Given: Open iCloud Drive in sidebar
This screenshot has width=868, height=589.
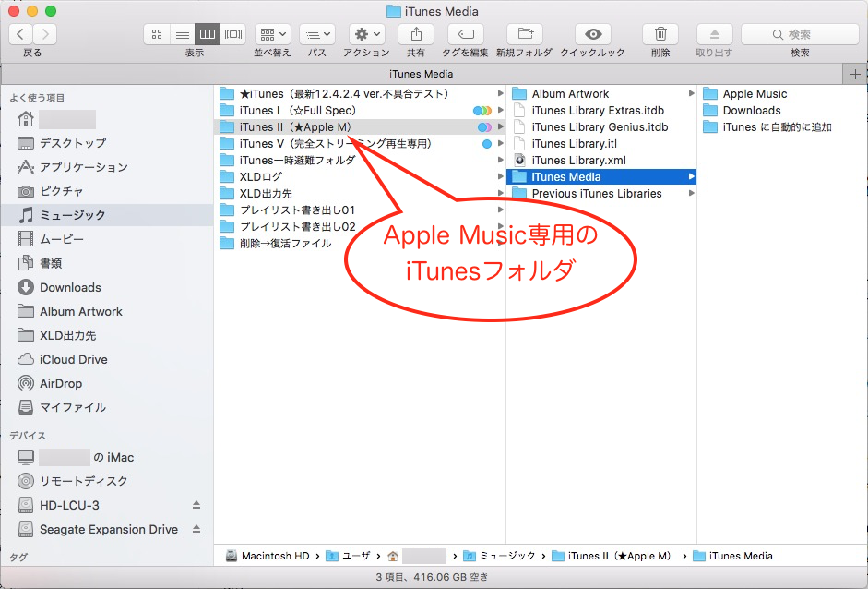Looking at the screenshot, I should click(x=73, y=359).
